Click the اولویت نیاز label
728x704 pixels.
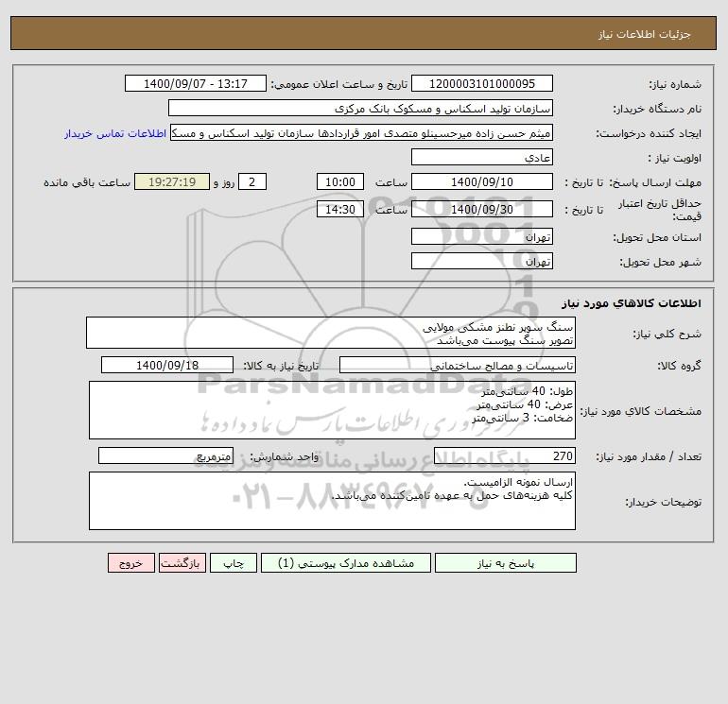[x=675, y=158]
